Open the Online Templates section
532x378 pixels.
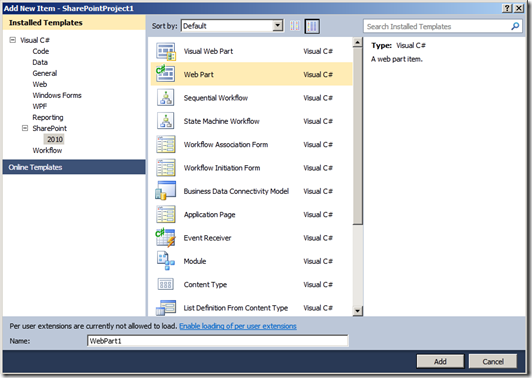pos(74,167)
